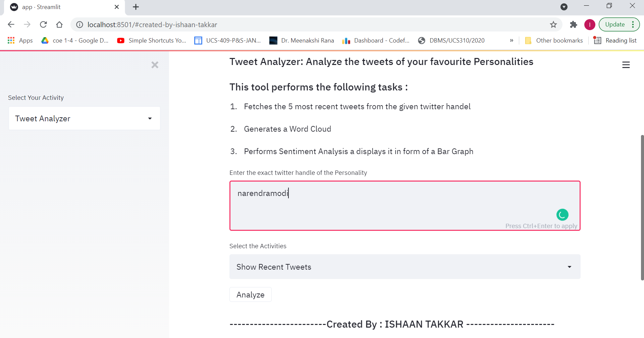The image size is (644, 338).
Task: Open the Reading list
Action: click(621, 40)
